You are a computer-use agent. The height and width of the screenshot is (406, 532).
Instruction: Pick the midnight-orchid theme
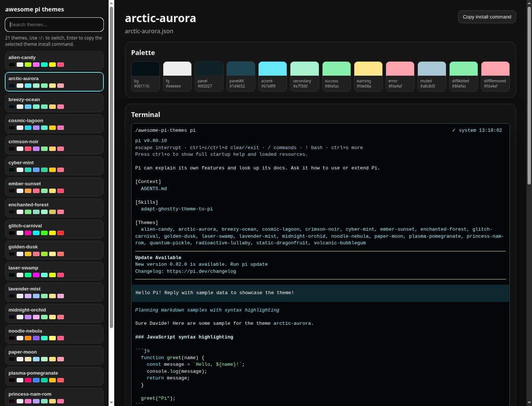click(x=54, y=313)
